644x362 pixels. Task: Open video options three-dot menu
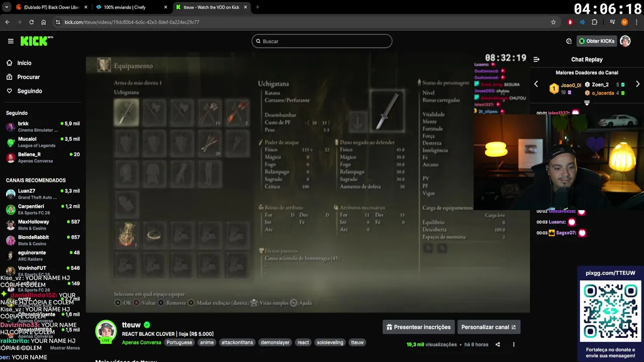tap(514, 344)
